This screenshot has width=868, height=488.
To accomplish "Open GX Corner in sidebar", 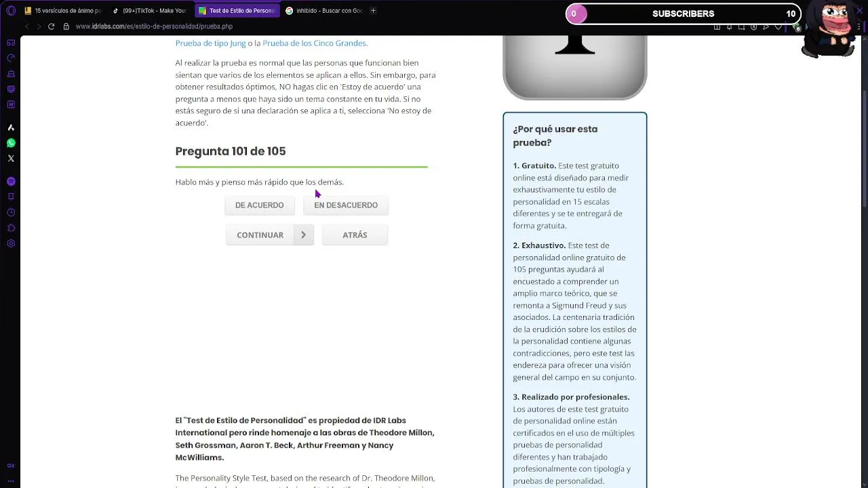I will (x=11, y=43).
